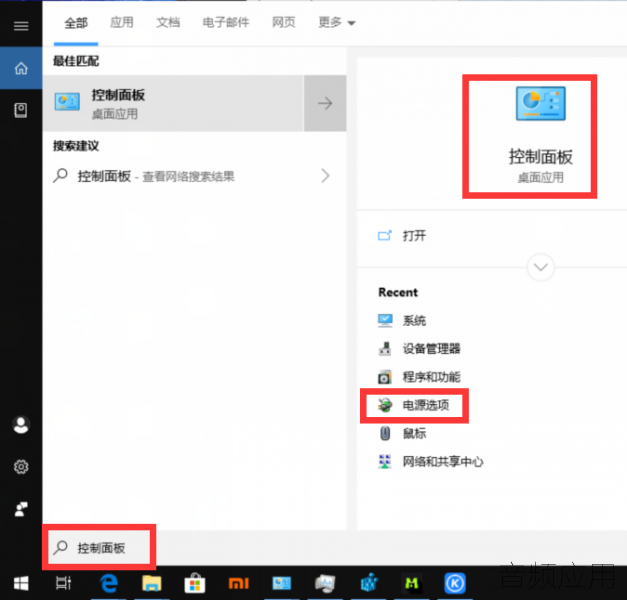Click the 控制面板 title in preview pane
627x600 pixels.
[541, 156]
